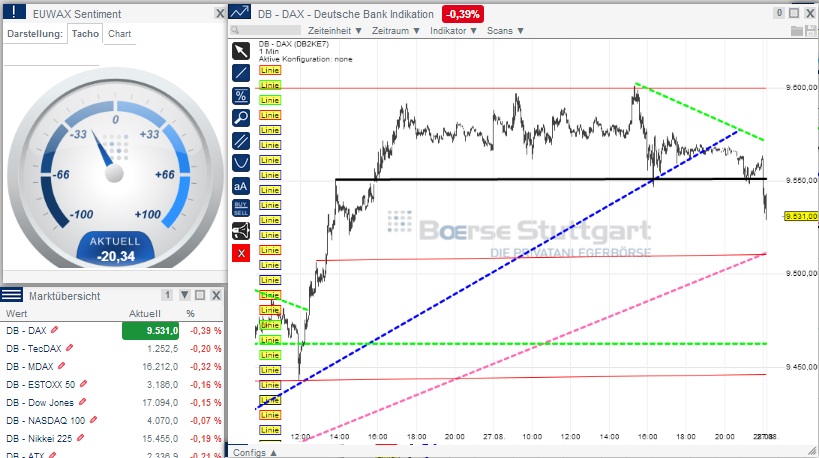Click the pencil icon next to DB - DAX

54,330
